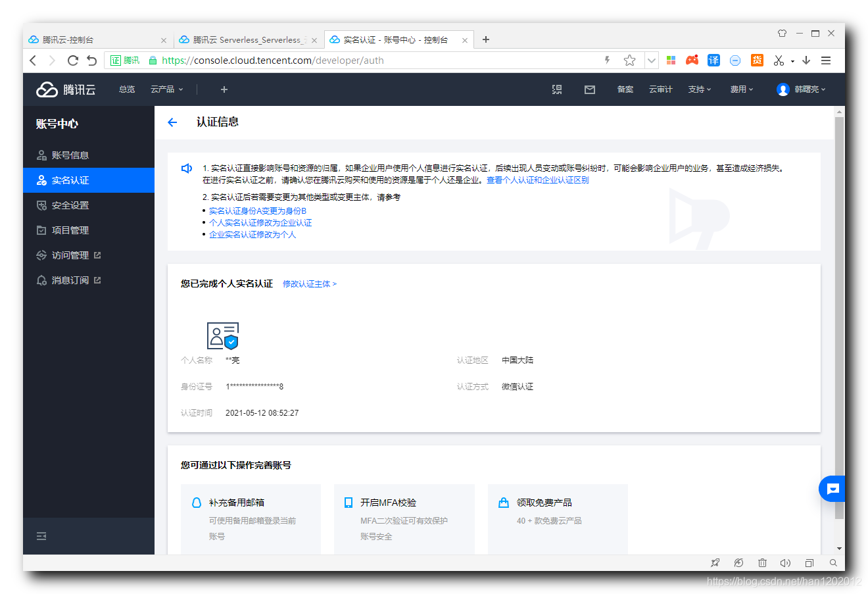The image size is (868, 594).
Task: Click the speaker sound icon in status bar
Action: (x=785, y=563)
